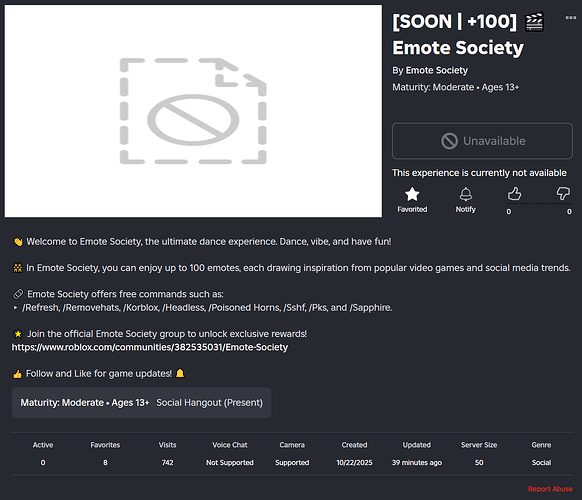The image size is (582, 500).
Task: Click the 'Welcome to Emote Society' description line
Action: pos(202,242)
